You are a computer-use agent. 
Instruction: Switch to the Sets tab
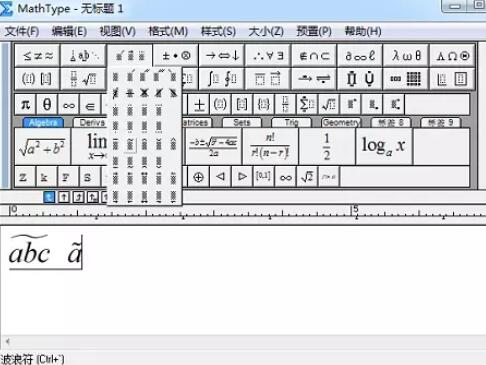pyautogui.click(x=242, y=123)
